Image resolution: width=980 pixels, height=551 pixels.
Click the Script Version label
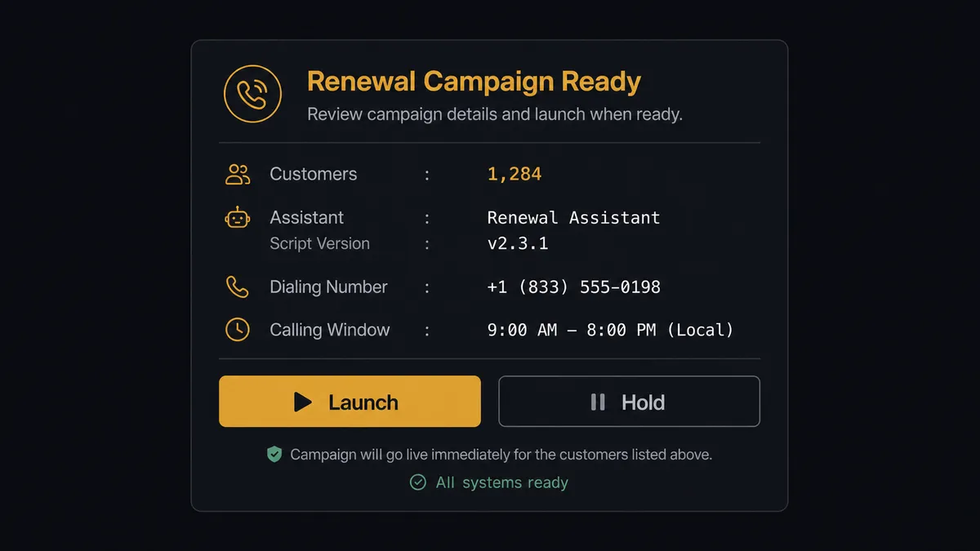click(x=319, y=243)
